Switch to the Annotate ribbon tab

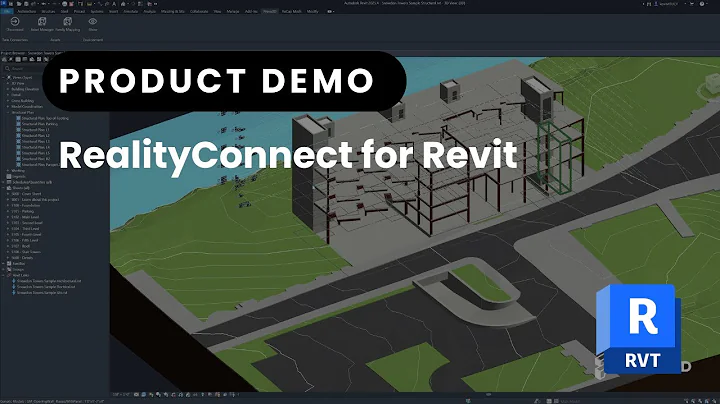131,11
